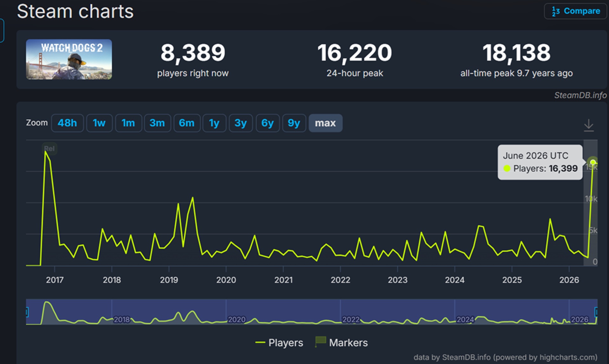Set zoom range to 1y
Screen dimensions: 609x364
(214, 123)
